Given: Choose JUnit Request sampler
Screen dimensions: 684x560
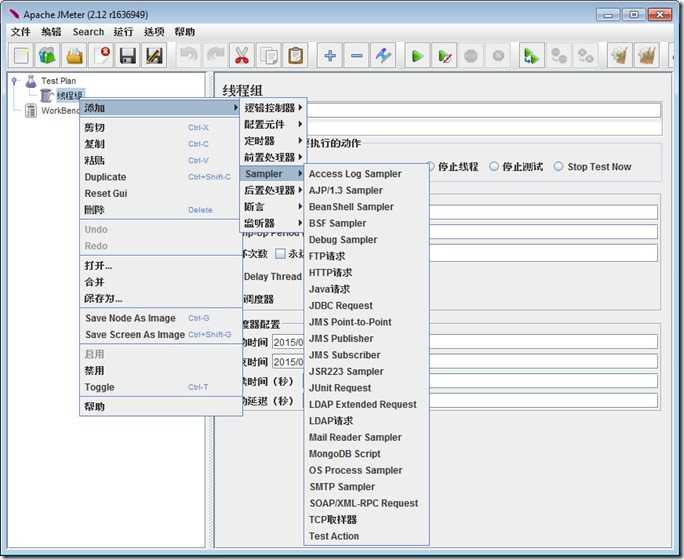Looking at the screenshot, I should tap(366, 388).
